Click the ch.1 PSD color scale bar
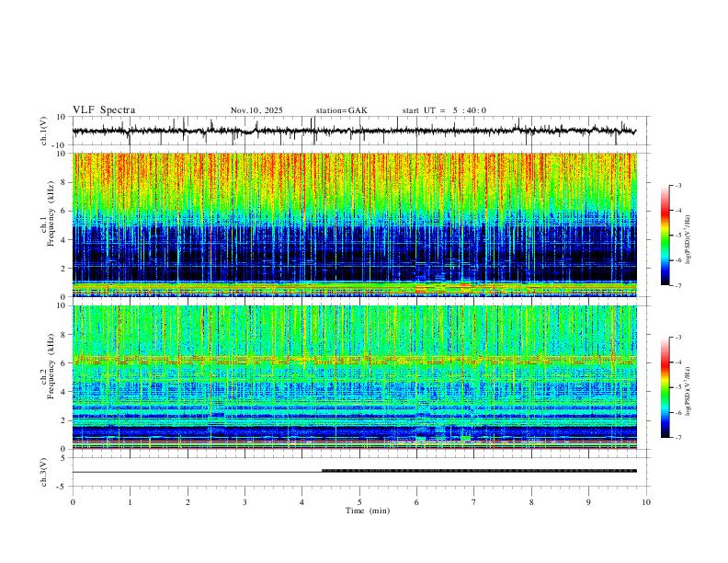This screenshot has width=728, height=563. coord(665,236)
